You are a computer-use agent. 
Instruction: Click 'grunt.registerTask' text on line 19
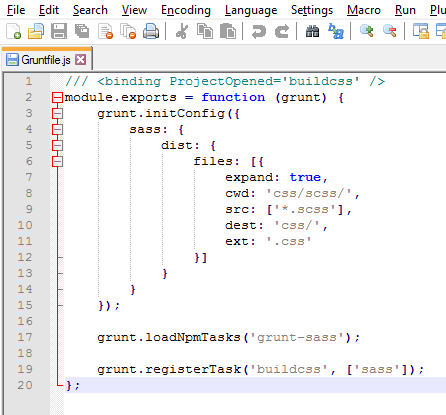[169, 369]
